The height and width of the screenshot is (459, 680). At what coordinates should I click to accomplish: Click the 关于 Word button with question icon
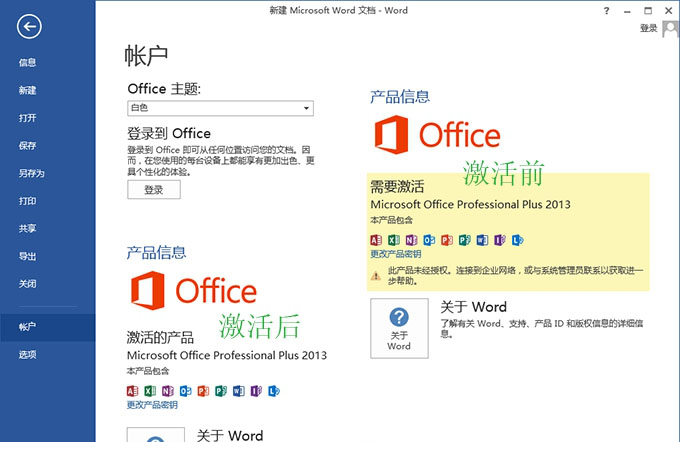(399, 328)
